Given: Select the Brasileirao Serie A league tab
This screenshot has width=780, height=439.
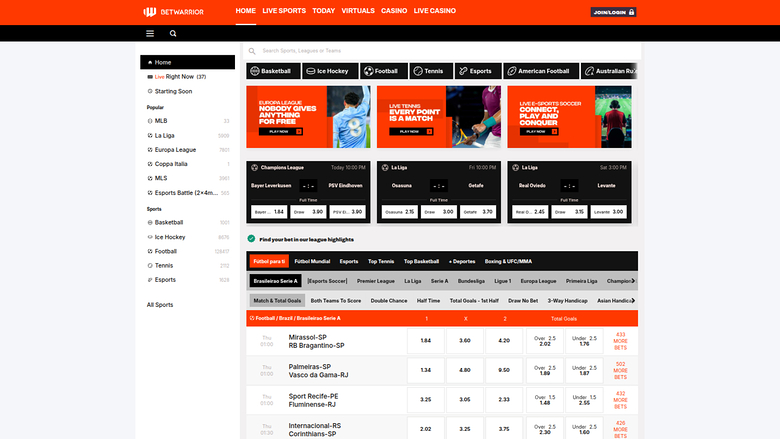Looking at the screenshot, I should click(276, 281).
